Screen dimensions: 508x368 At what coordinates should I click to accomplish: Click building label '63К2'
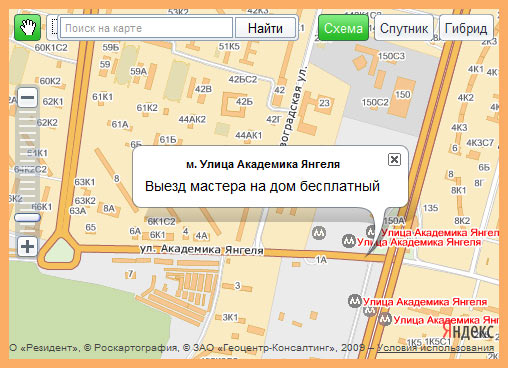click(85, 200)
